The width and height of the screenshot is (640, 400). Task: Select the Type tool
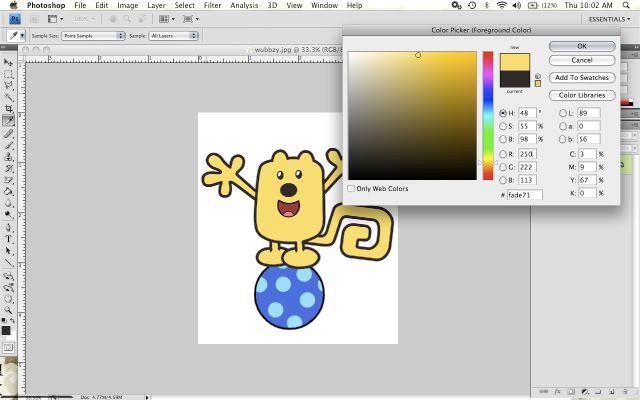point(8,239)
